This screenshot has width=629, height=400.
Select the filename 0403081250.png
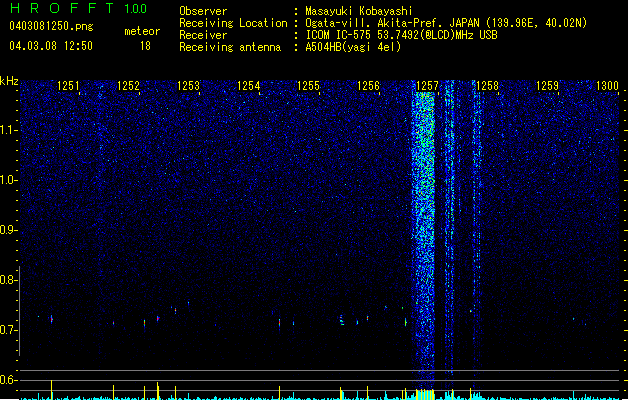click(51, 26)
